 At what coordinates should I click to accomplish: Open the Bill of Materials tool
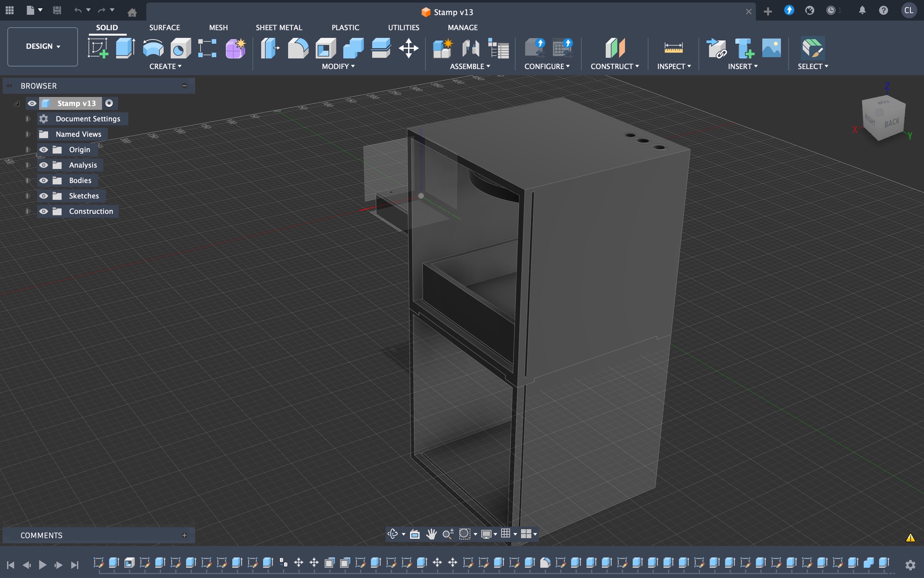(x=499, y=48)
